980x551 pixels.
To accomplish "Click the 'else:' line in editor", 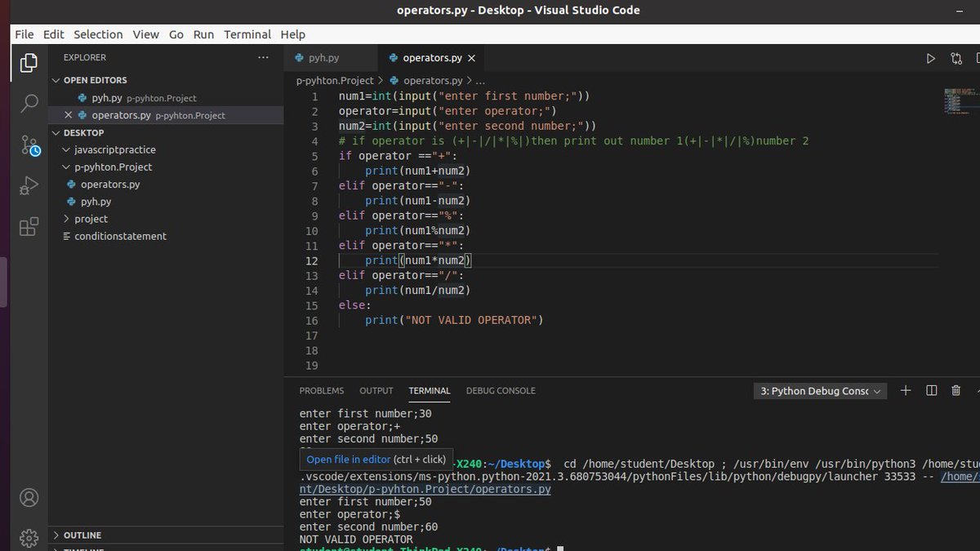I will click(355, 305).
